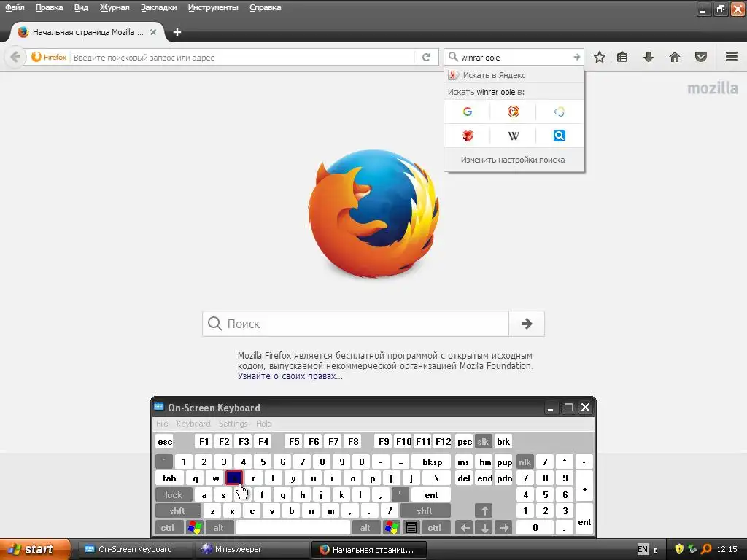The height and width of the screenshot is (560, 747).
Task: Bookmark this page with the star icon
Action: click(600, 57)
